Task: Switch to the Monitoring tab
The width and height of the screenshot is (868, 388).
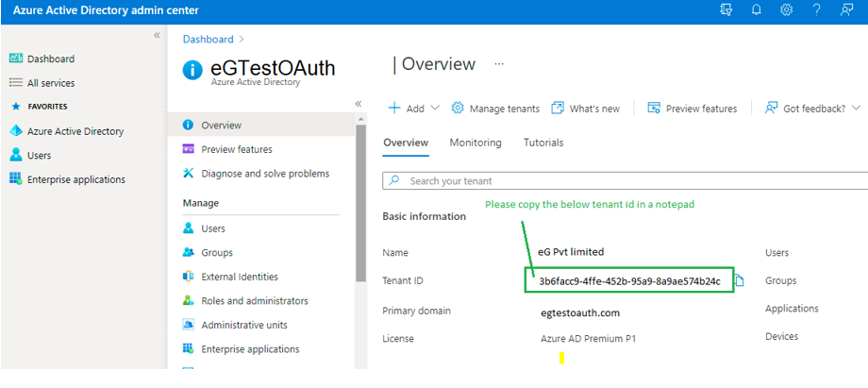Action: tap(476, 143)
